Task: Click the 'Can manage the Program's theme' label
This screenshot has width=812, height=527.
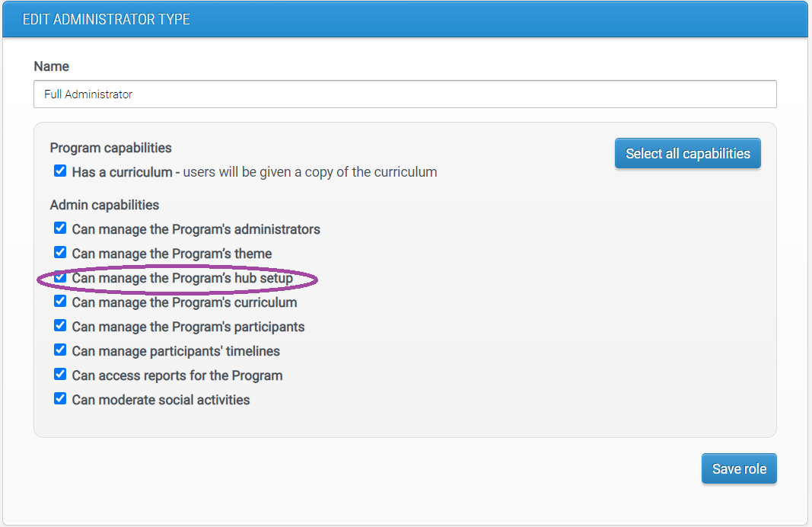Action: 171,254
